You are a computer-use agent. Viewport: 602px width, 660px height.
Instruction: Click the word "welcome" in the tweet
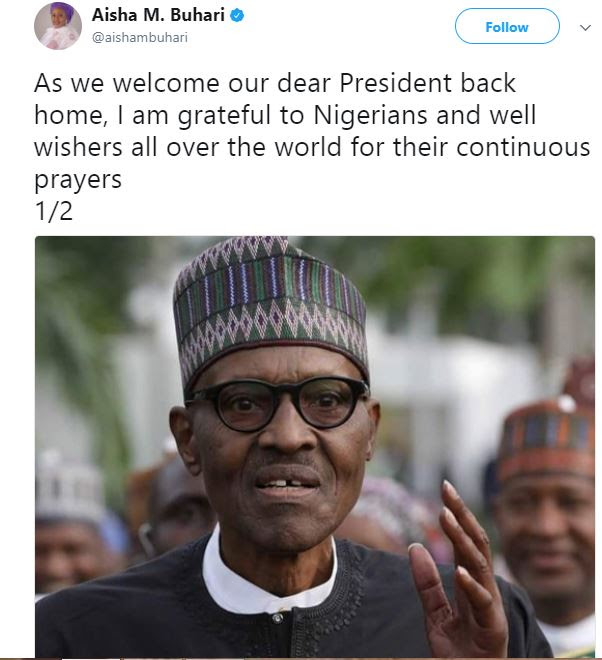166,83
